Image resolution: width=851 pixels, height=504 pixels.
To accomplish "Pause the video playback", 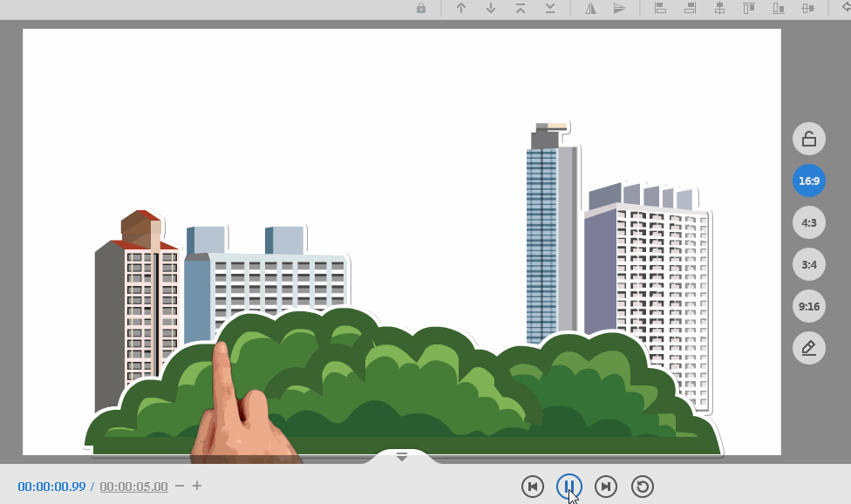I will click(x=569, y=487).
